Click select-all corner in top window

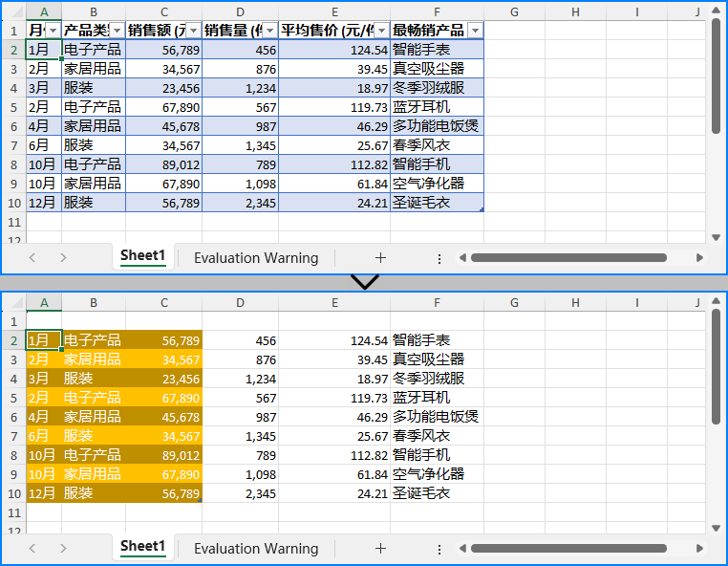16,12
